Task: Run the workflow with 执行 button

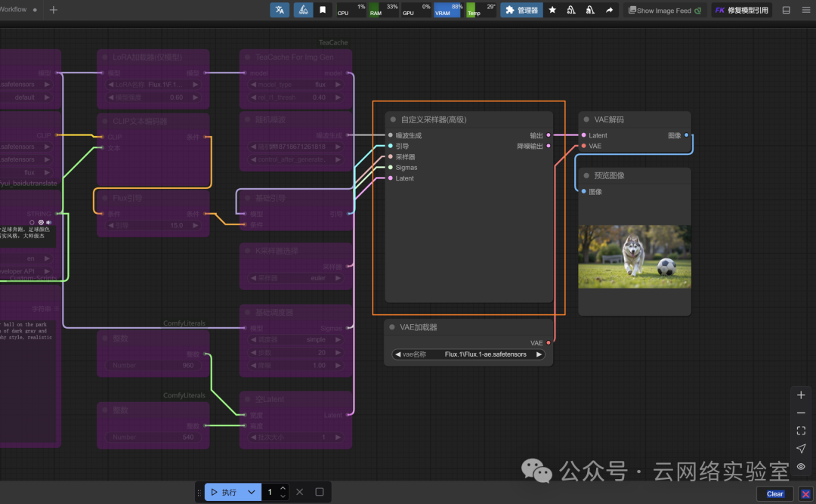Action: click(x=224, y=492)
